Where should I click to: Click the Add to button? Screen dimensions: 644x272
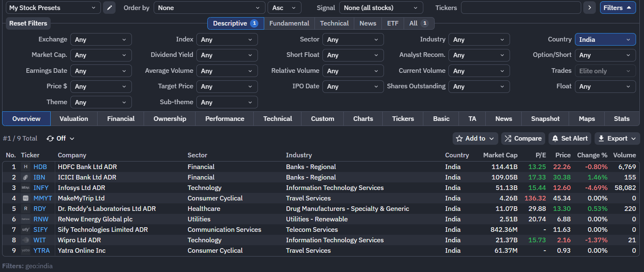[x=475, y=139]
